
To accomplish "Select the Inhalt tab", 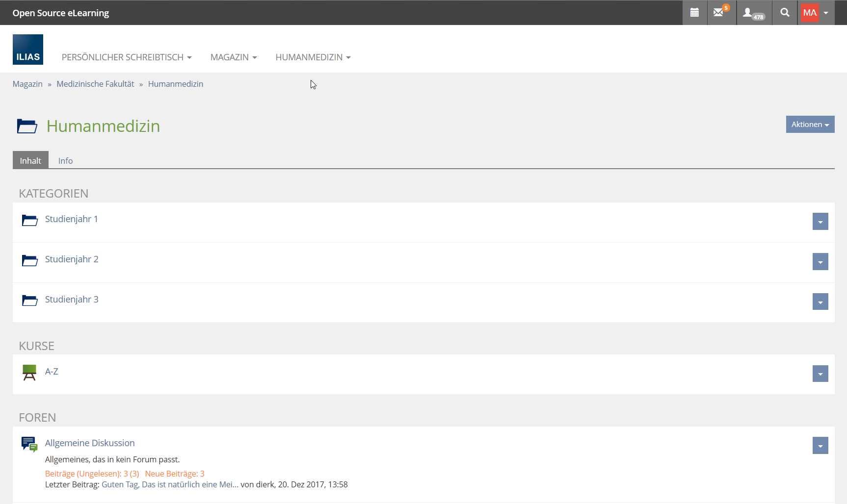I will [x=30, y=161].
